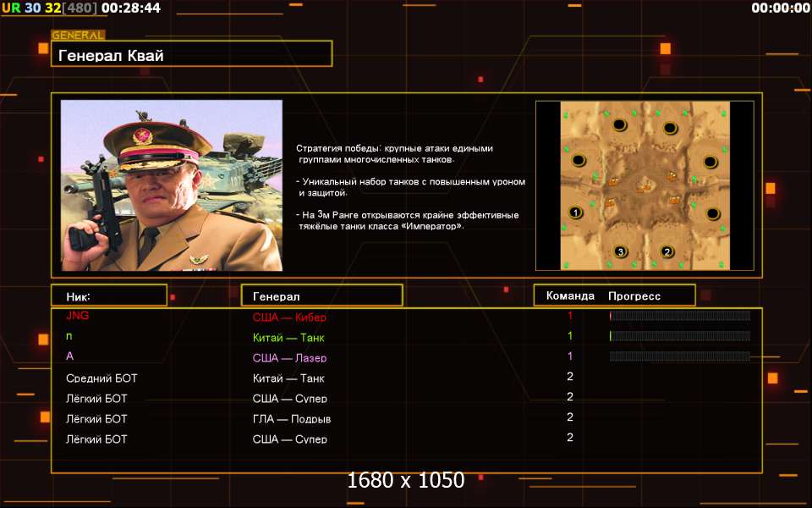Click the yellow GENERAL label tag
Image resolution: width=812 pixels, height=508 pixels.
[78, 36]
